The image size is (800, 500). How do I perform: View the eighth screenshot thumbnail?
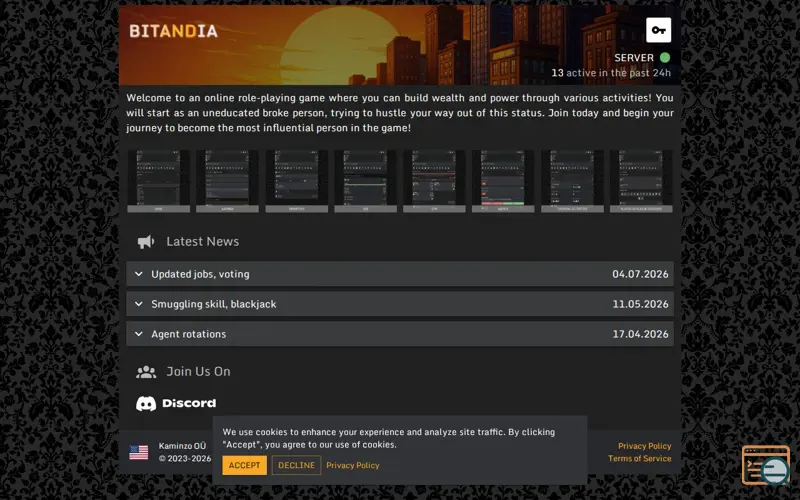click(641, 181)
